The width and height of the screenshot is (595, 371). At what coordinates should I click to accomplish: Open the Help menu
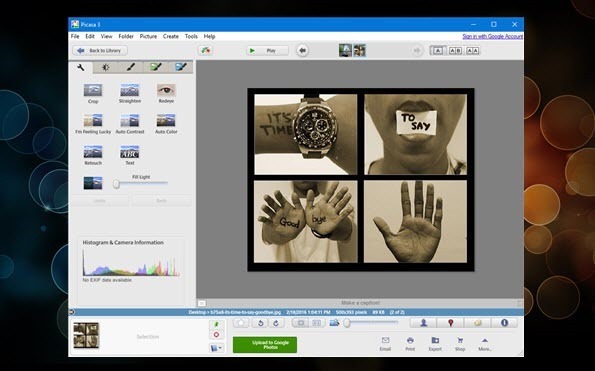pyautogui.click(x=209, y=36)
